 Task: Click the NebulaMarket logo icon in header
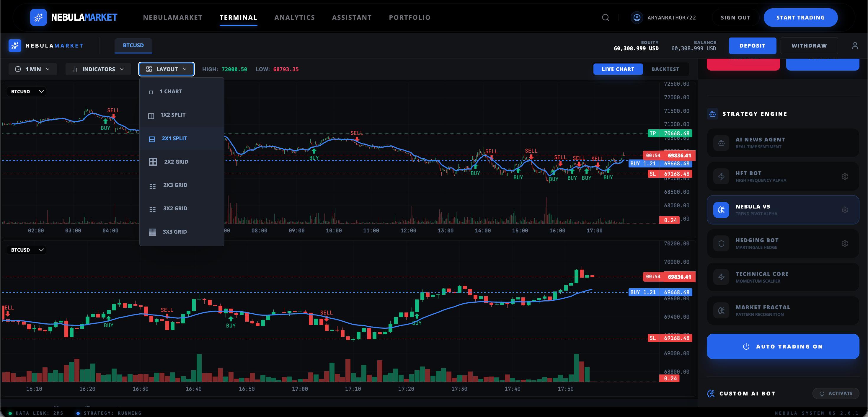(38, 17)
